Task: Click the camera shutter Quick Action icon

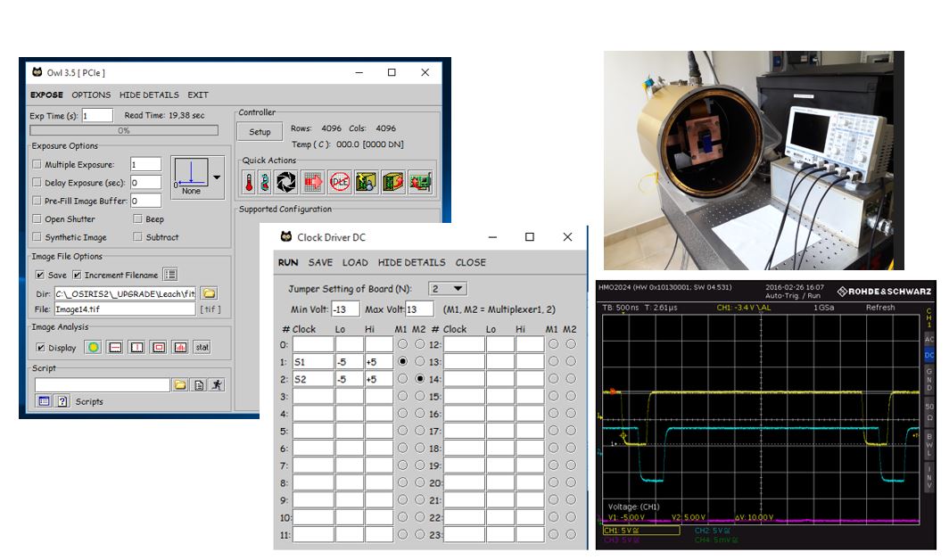Action: [285, 183]
